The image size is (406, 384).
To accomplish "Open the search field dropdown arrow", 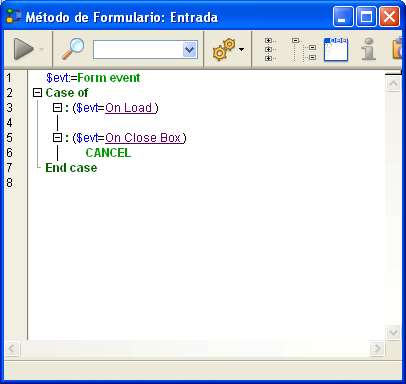I will click(190, 50).
